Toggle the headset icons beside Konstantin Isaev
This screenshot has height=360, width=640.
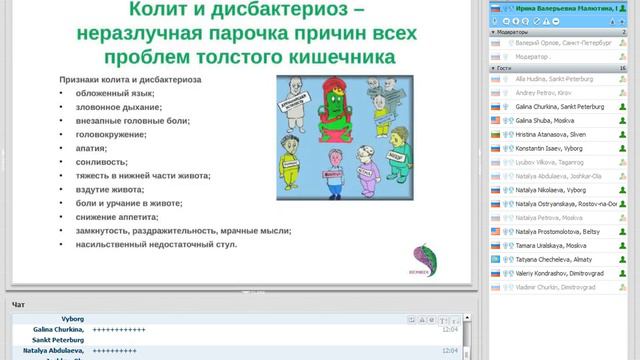(508, 149)
